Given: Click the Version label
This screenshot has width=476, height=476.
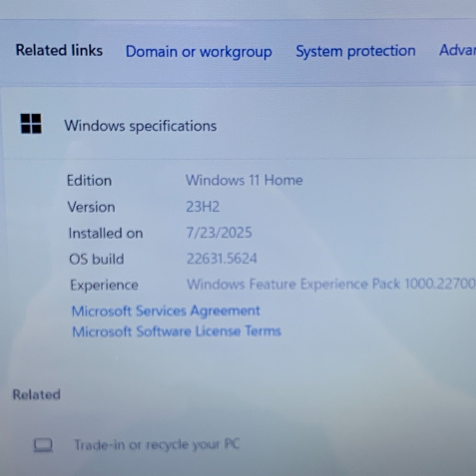Looking at the screenshot, I should tap(91, 207).
